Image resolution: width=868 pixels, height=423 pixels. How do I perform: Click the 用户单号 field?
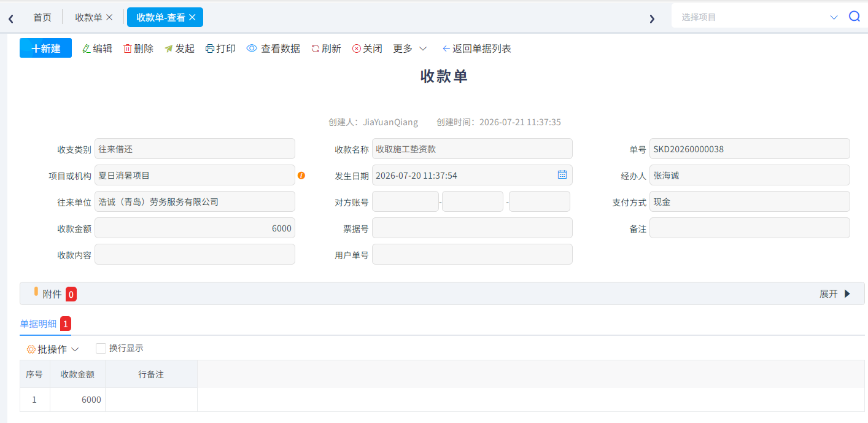pyautogui.click(x=472, y=254)
